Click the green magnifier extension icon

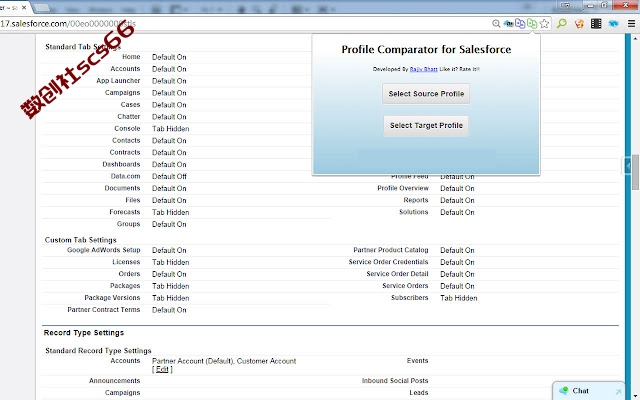[x=562, y=23]
